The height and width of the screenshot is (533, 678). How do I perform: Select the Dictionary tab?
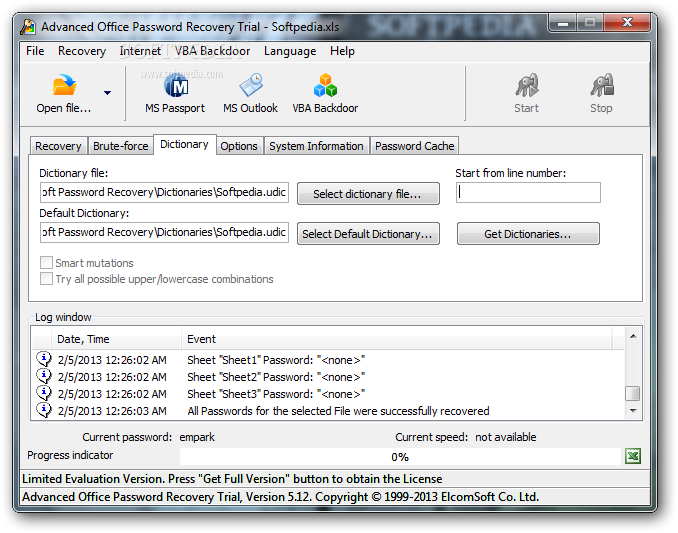tap(184, 144)
